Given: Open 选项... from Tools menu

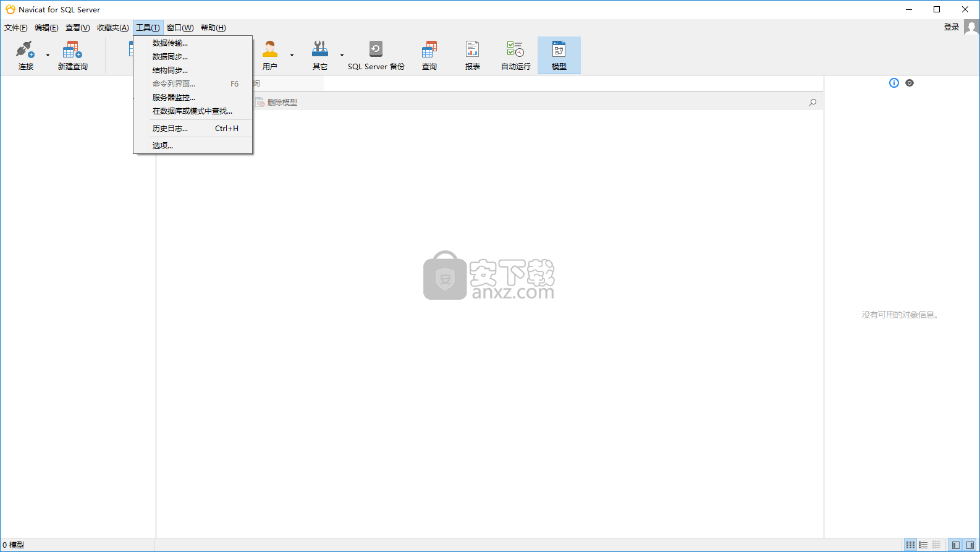Looking at the screenshot, I should (193, 146).
